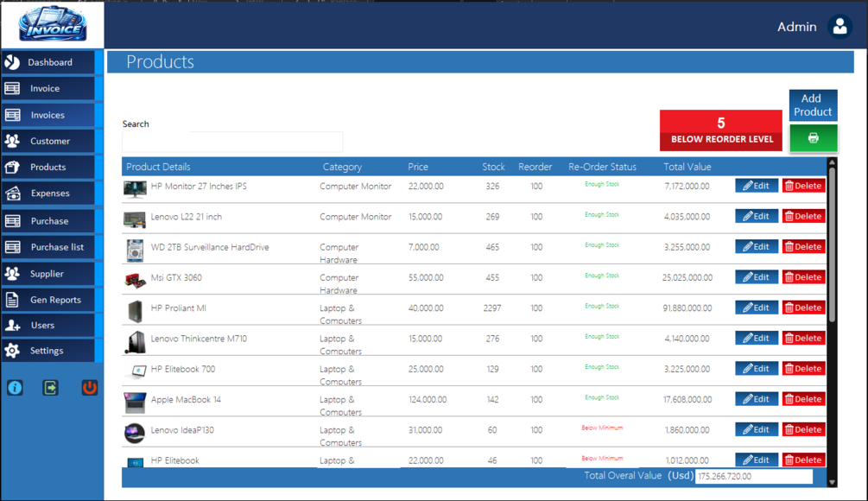Click the Total Overal Value field
This screenshot has height=501, width=868.
pyautogui.click(x=754, y=476)
